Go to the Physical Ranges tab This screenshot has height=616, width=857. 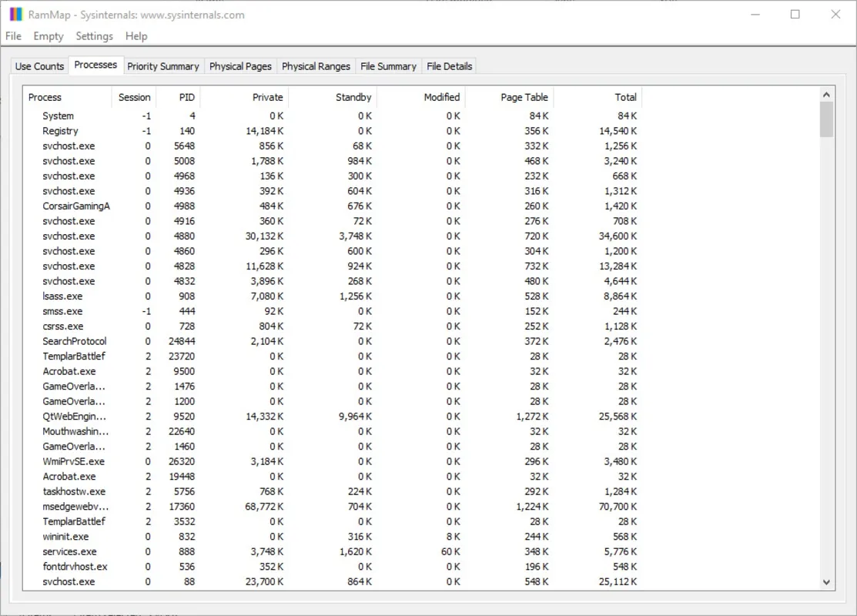pos(316,66)
